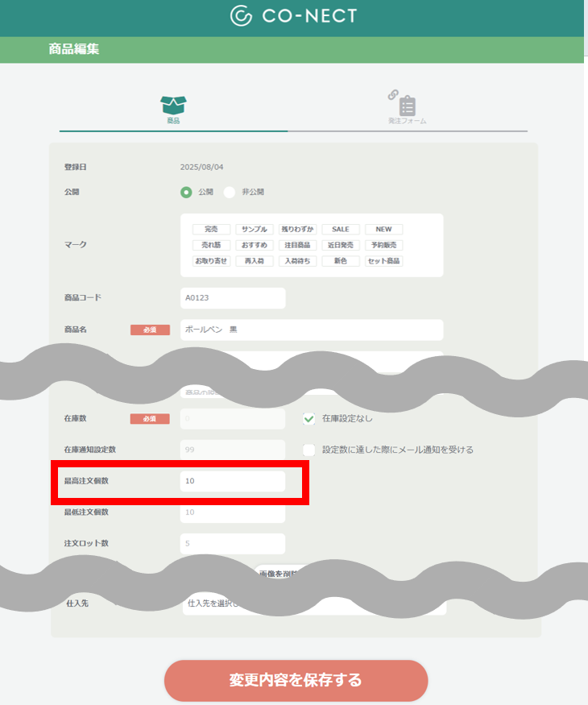The width and height of the screenshot is (588, 705).
Task: Toggle the SALE mark tag
Action: click(341, 230)
